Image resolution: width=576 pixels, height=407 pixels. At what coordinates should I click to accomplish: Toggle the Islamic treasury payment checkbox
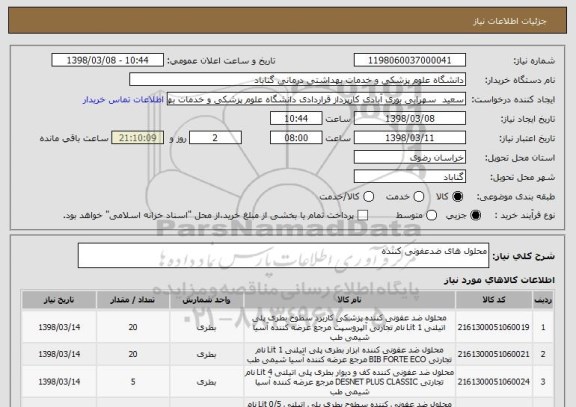pos(363,216)
